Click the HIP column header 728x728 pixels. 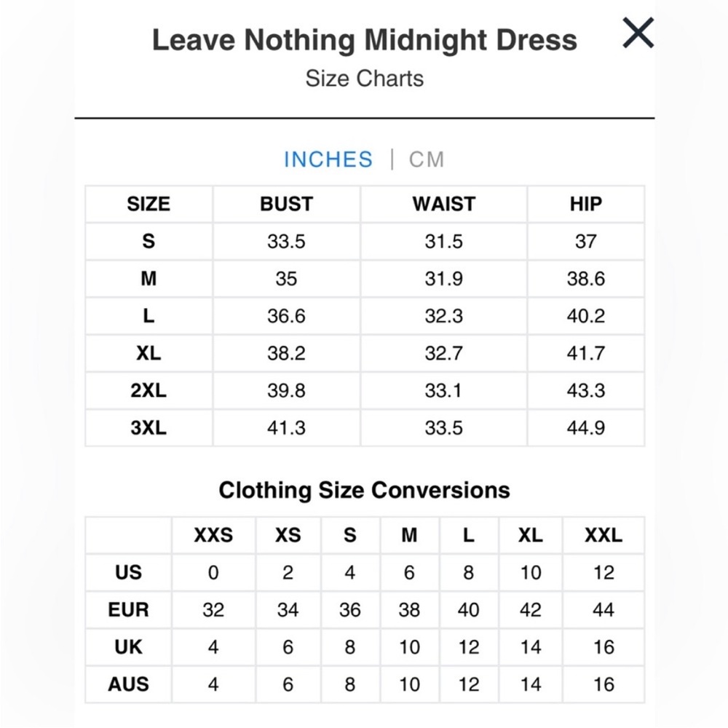586,205
